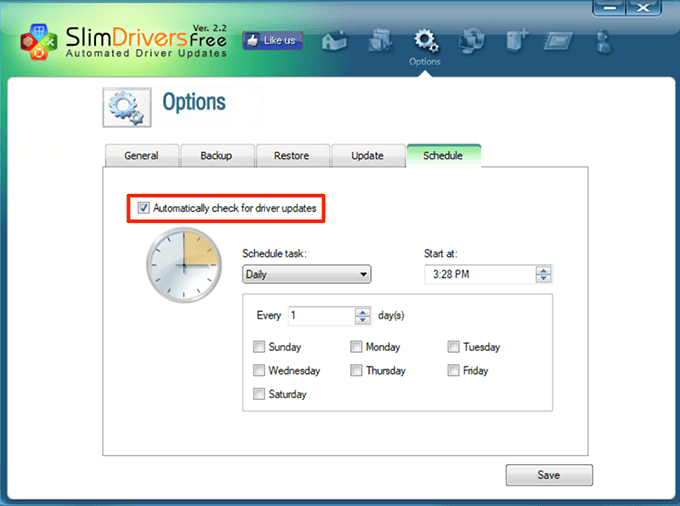Uncheck Automatically check for driver updates

pos(144,208)
